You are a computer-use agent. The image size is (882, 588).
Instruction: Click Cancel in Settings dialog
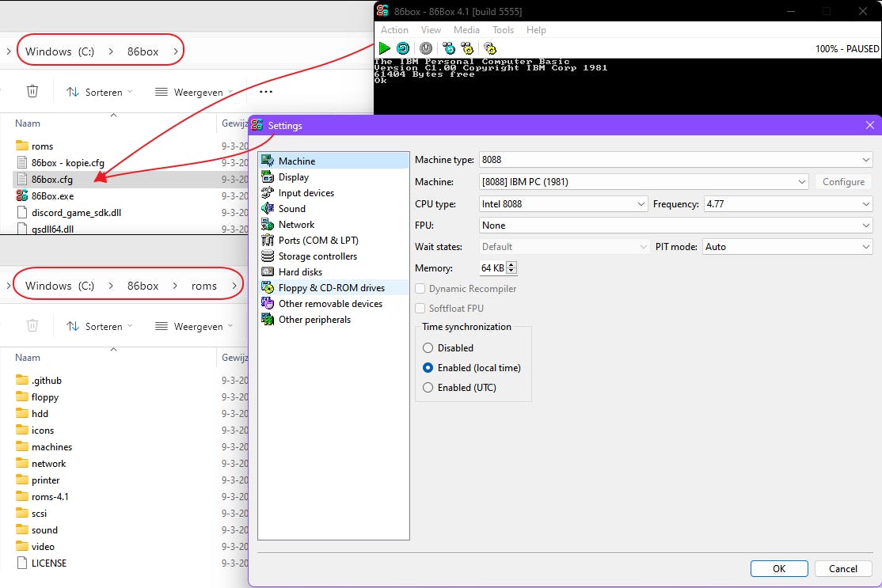pyautogui.click(x=843, y=568)
